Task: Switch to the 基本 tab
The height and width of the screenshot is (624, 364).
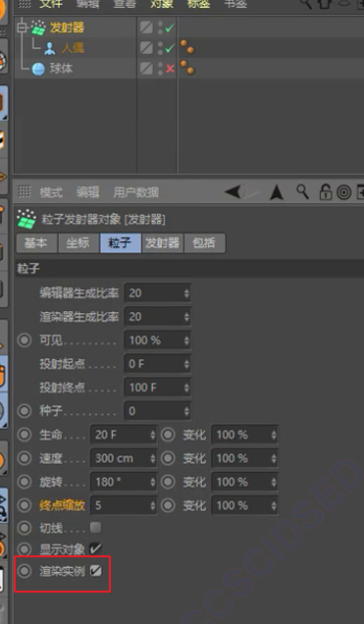Action: click(x=35, y=242)
